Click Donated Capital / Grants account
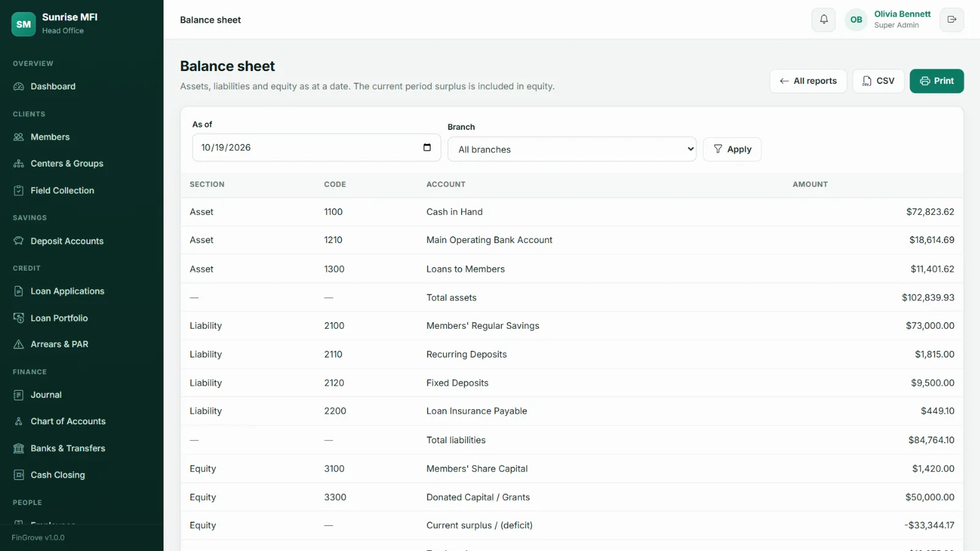The width and height of the screenshot is (980, 551). 478,497
